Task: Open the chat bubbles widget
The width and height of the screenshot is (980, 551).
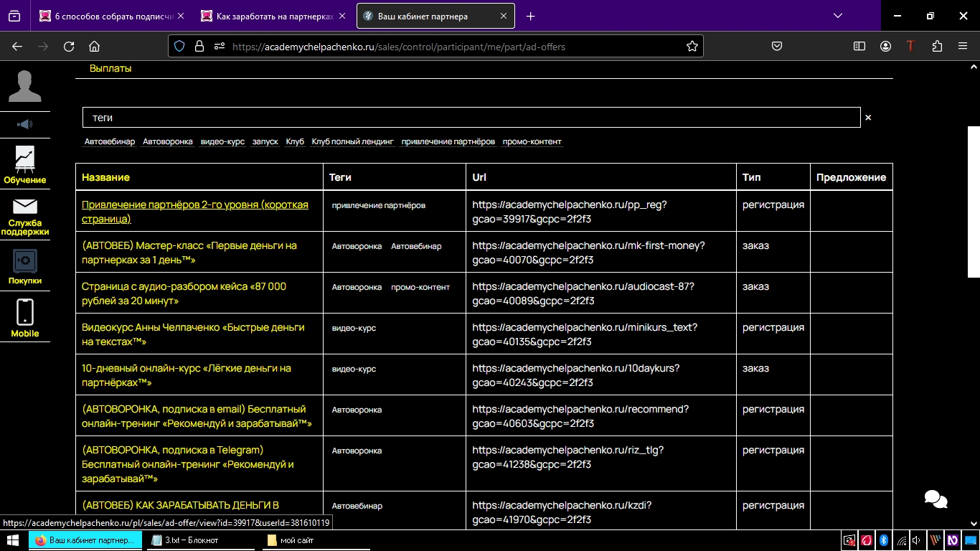Action: [936, 499]
